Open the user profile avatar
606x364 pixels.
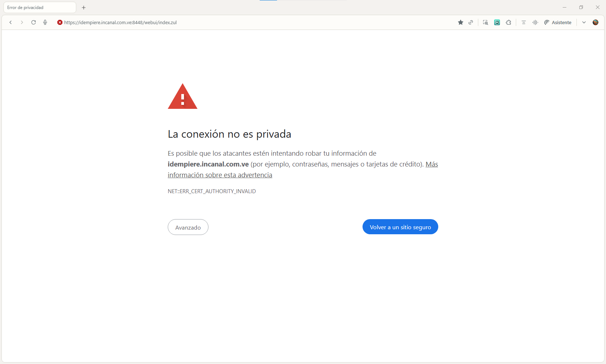tap(596, 22)
